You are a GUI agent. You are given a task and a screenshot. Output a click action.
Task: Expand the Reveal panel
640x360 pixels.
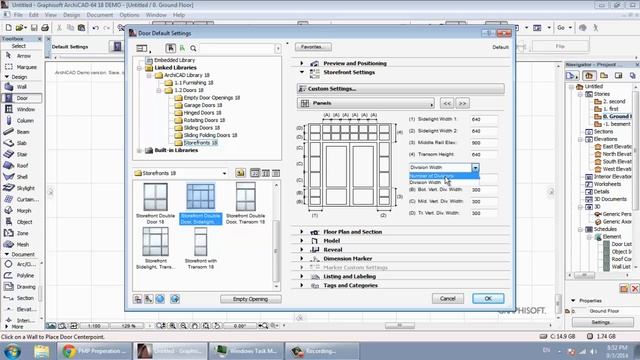point(302,249)
